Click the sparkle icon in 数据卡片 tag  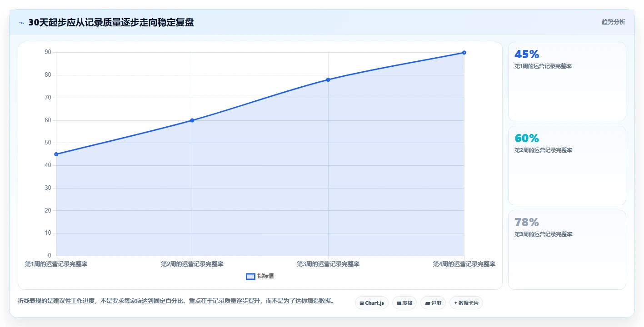coord(455,302)
